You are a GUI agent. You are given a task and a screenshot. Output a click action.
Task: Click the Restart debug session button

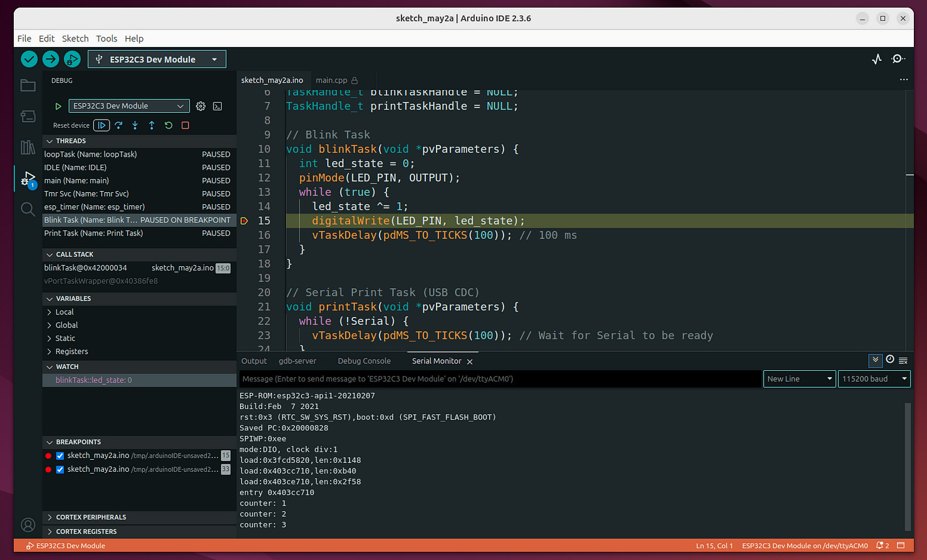[x=168, y=125]
